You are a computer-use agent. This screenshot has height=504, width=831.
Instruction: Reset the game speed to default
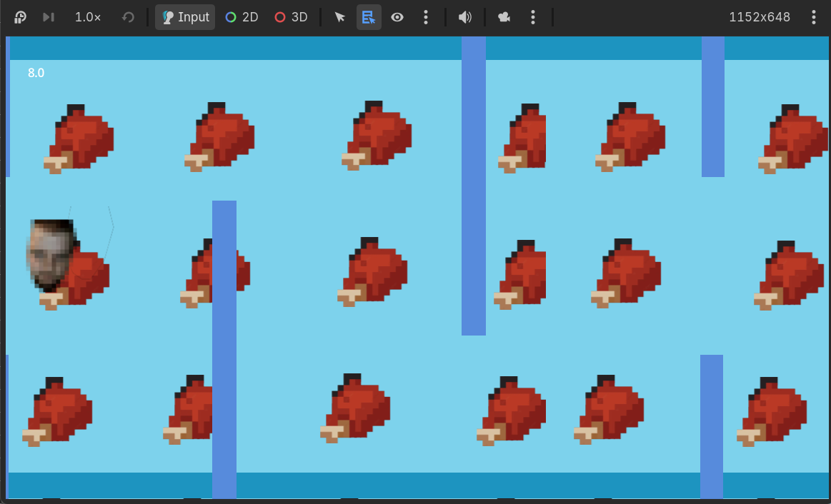coord(128,17)
